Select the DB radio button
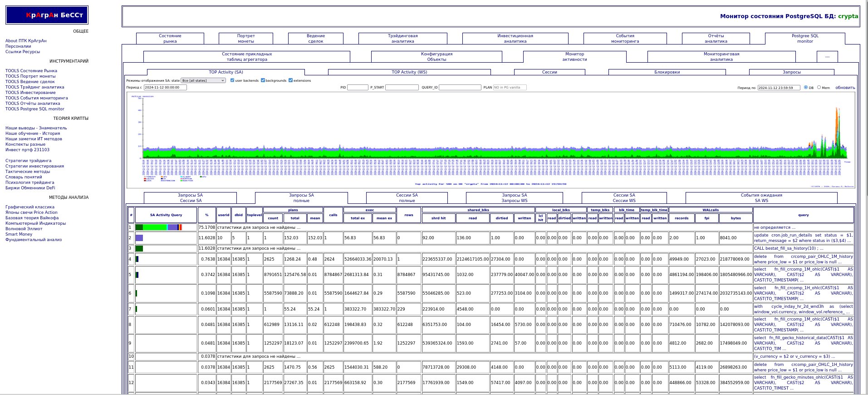The height and width of the screenshot is (395, 868). click(x=806, y=88)
